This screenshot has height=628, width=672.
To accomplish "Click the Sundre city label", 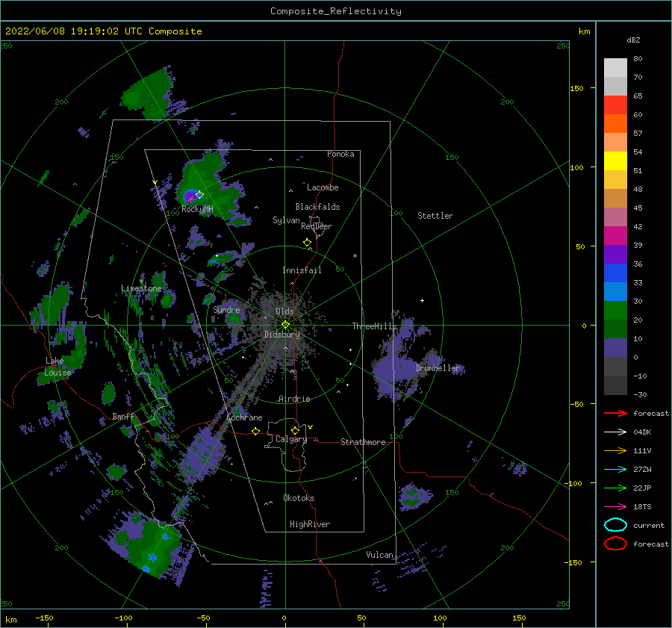I will (226, 310).
